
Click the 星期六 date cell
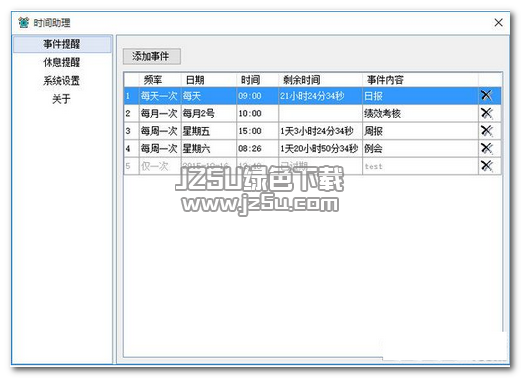pos(209,148)
